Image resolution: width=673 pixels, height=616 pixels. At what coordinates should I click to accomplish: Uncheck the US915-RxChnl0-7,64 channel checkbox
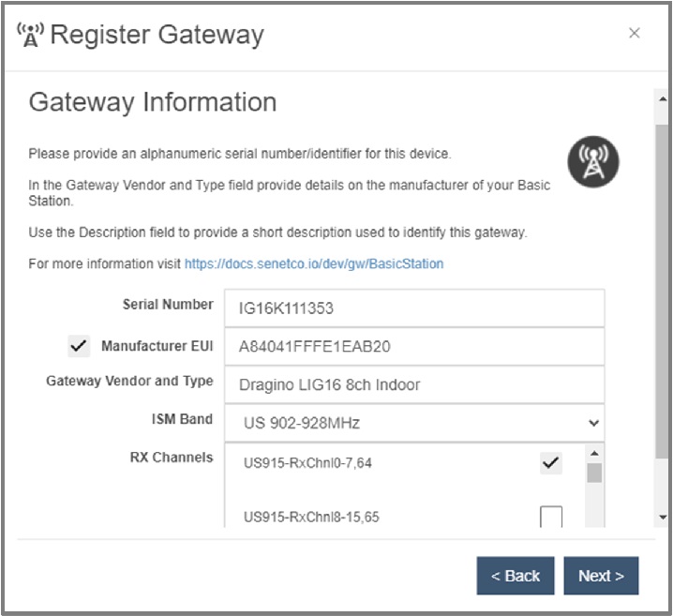click(551, 462)
